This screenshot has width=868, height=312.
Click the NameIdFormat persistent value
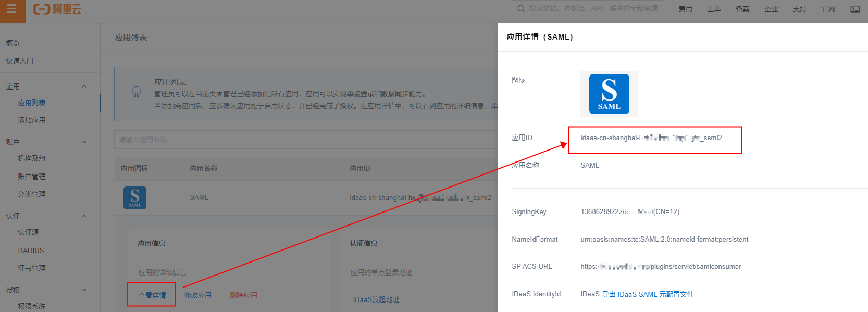coord(664,239)
